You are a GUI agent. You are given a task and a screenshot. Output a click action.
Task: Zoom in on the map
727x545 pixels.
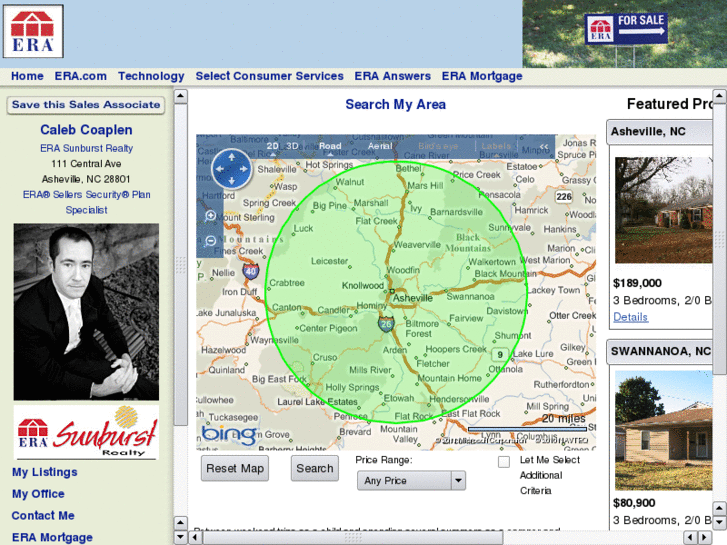click(210, 216)
